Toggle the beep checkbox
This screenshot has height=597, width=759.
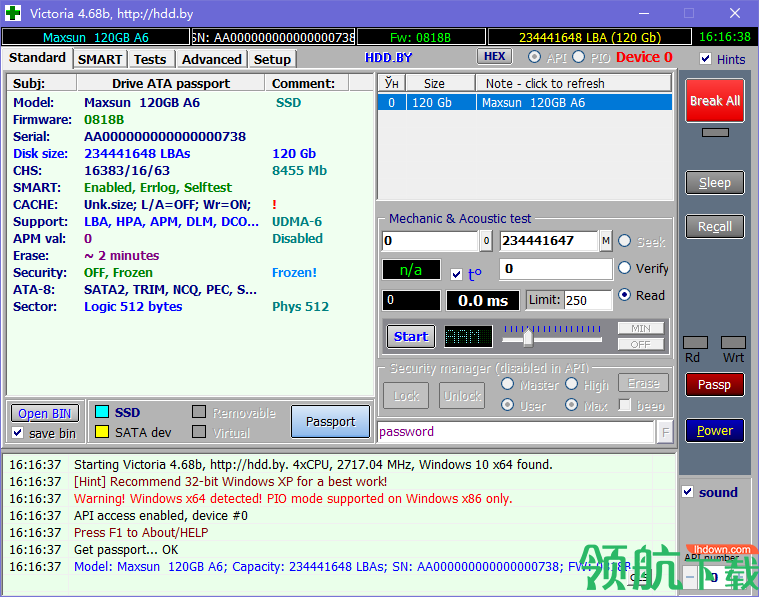click(x=625, y=404)
